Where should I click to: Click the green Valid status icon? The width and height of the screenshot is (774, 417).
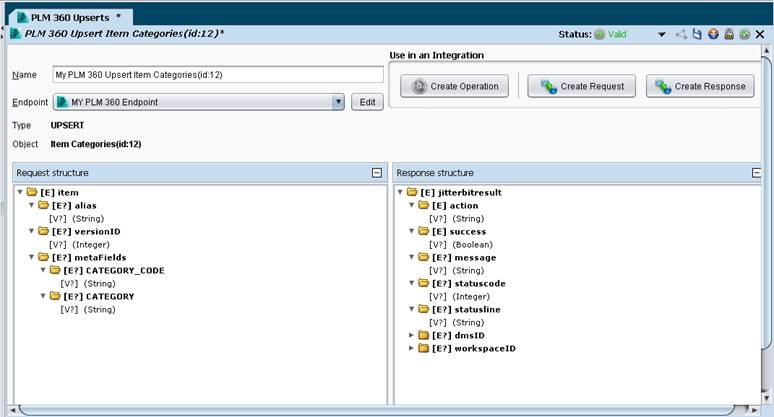click(600, 34)
